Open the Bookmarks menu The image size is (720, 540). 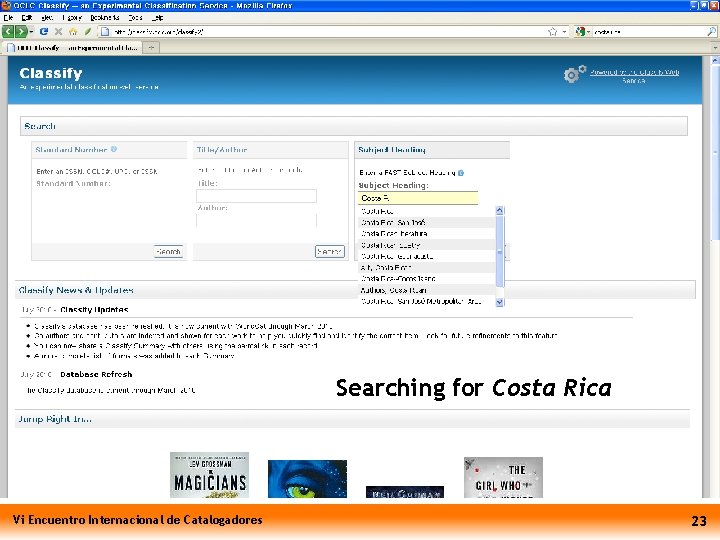(105, 18)
